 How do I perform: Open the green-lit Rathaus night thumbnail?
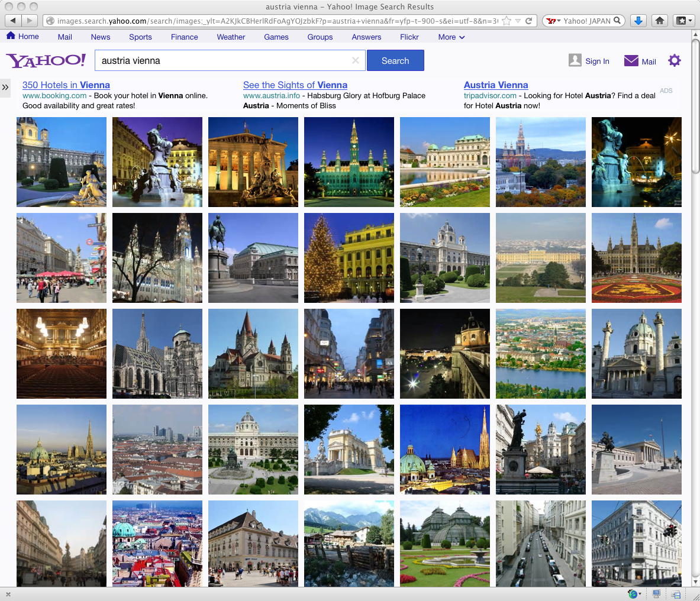tap(349, 162)
